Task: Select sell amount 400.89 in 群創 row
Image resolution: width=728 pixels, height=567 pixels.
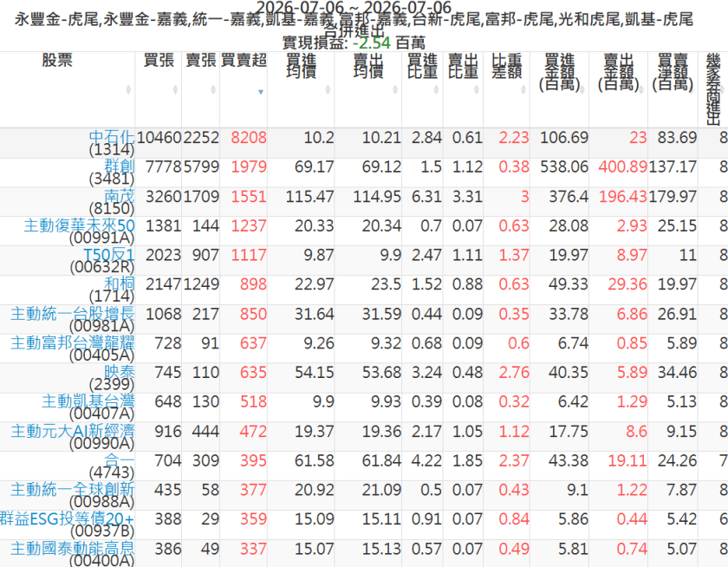Action: [622, 166]
